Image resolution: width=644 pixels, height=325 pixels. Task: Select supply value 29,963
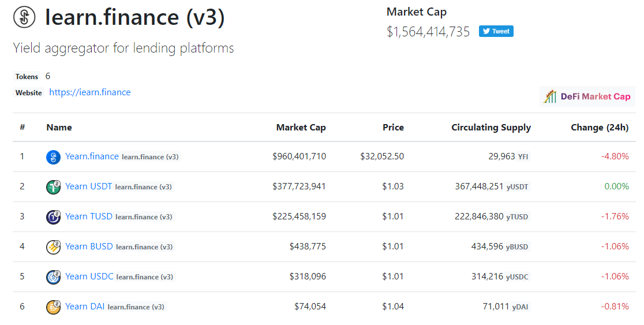tap(501, 156)
